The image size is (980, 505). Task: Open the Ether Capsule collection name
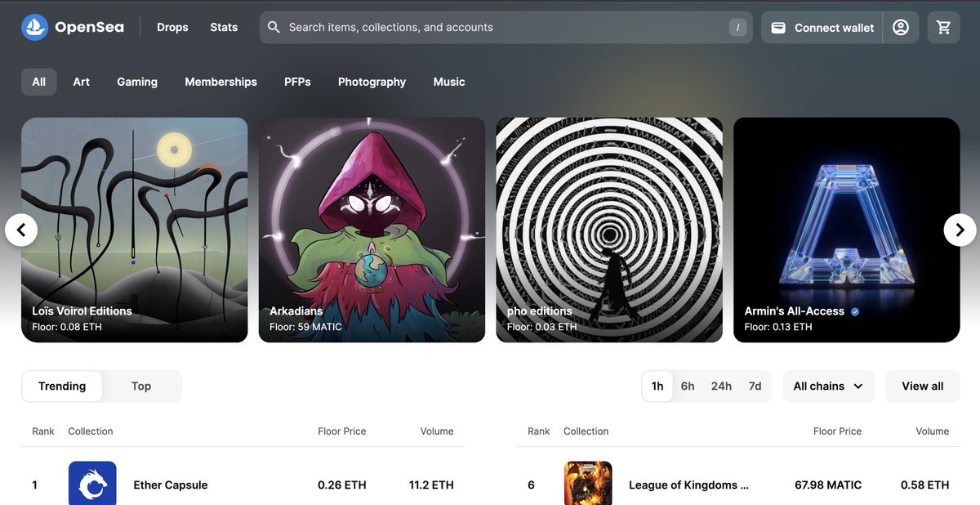(171, 485)
